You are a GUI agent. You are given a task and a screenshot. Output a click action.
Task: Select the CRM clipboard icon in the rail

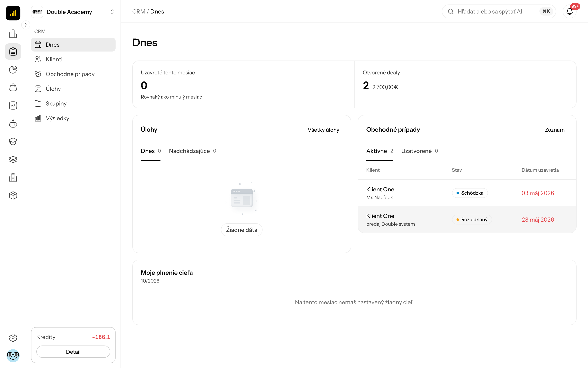click(x=13, y=52)
